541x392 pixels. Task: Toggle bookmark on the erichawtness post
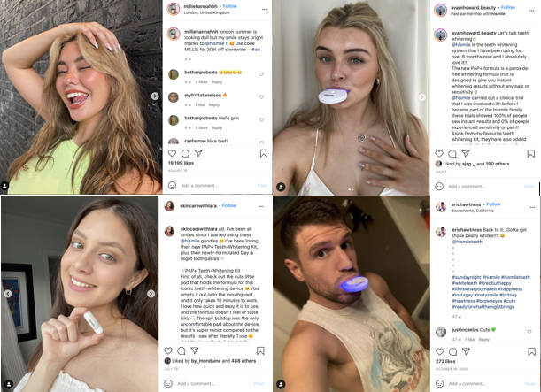[531, 351]
